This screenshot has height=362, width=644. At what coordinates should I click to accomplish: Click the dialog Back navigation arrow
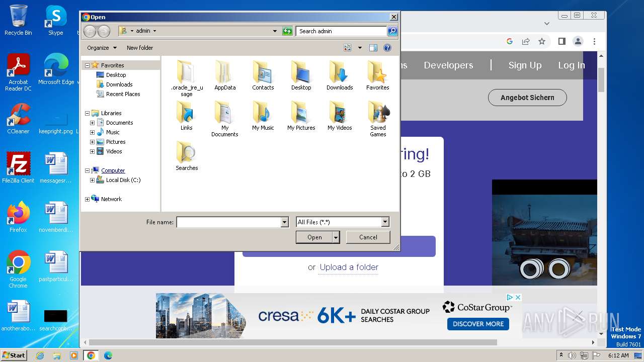click(90, 31)
